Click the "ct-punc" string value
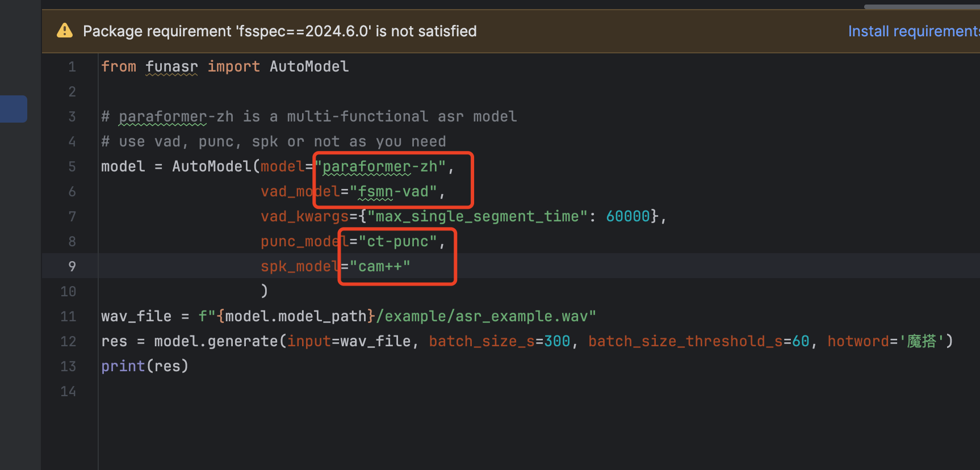This screenshot has width=980, height=470. (x=397, y=242)
